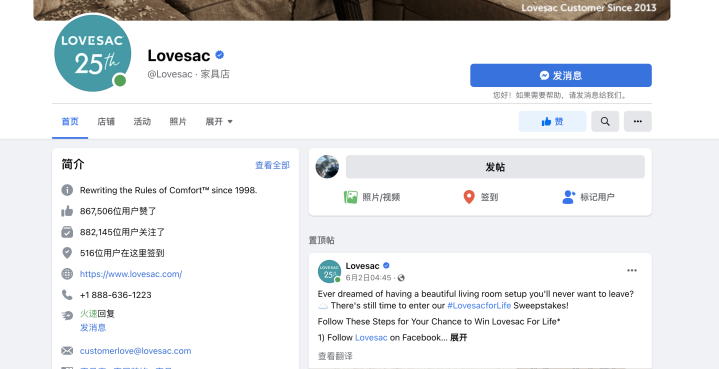The height and width of the screenshot is (369, 719).
Task: Click the info icon beside Rewriting the Rules
Action: coord(67,190)
